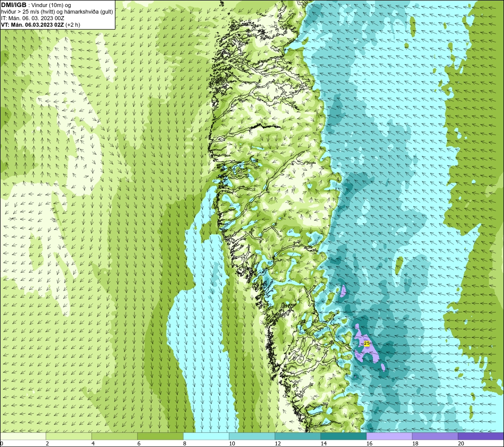Click the 'VT: Mán. 06.03.2023 02Z' valid time line

(x=40, y=25)
